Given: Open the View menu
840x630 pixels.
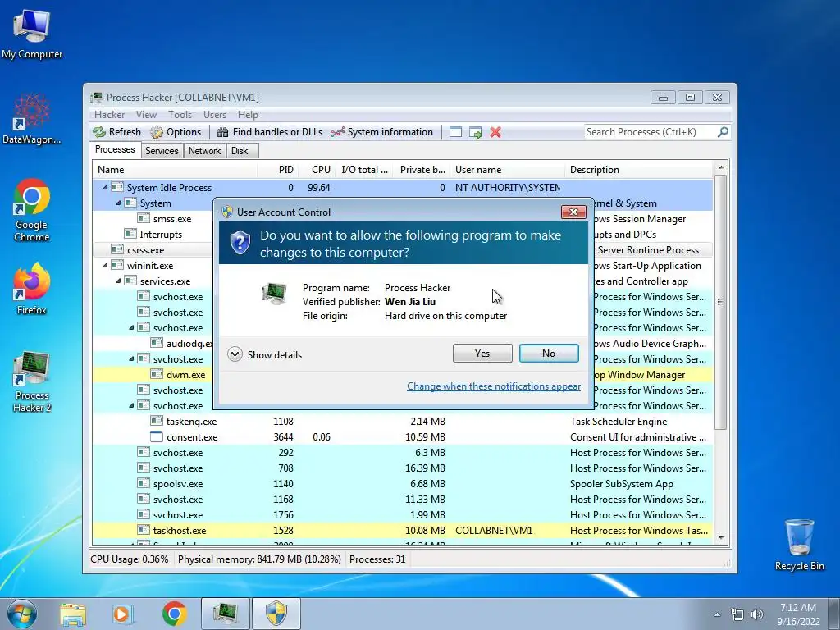Looking at the screenshot, I should coord(146,115).
